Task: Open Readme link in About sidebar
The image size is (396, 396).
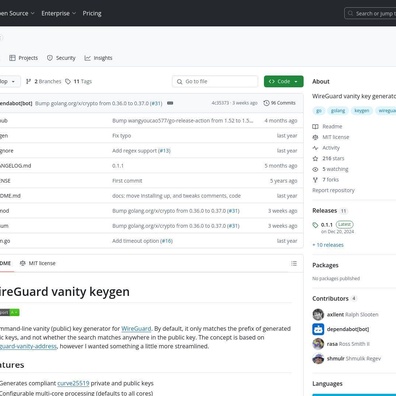Action: coord(332,127)
